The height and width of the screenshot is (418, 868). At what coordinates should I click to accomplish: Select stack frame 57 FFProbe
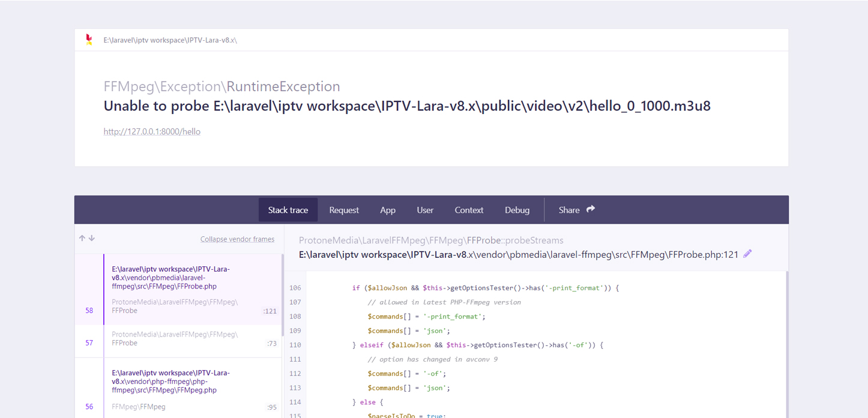click(177, 339)
